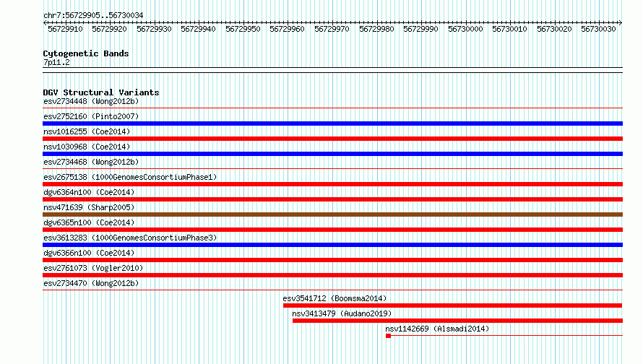Click the Cytogenetic Bands track title
The image size is (643, 364).
pos(86,53)
